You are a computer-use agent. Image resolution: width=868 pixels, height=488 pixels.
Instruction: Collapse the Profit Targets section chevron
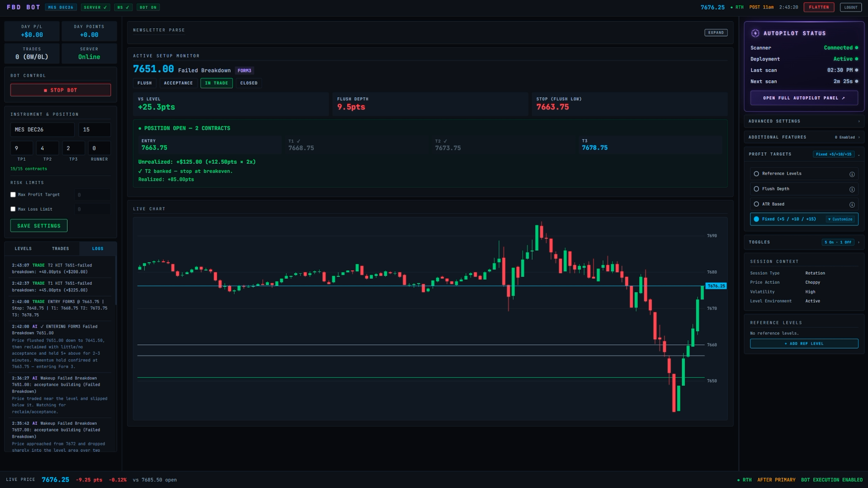(859, 154)
